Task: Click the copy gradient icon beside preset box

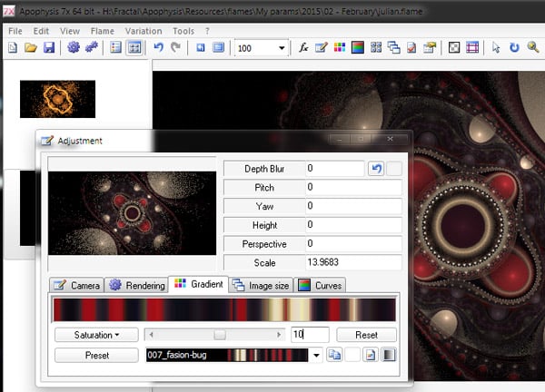Action: pos(334,356)
